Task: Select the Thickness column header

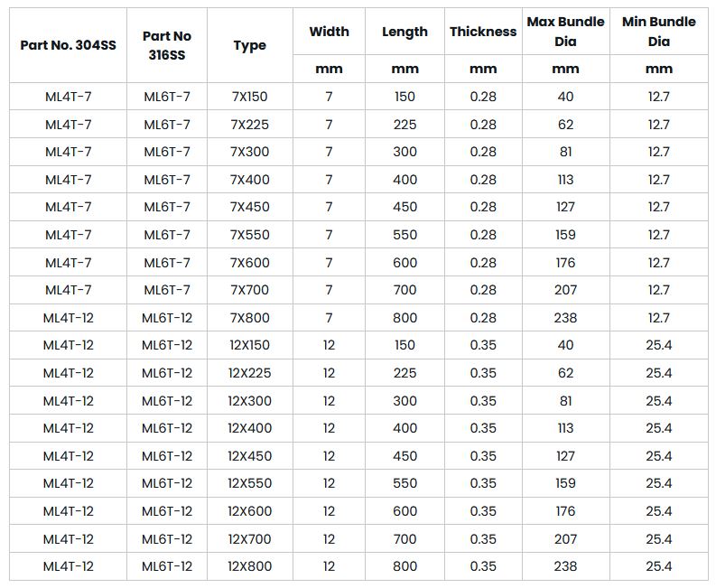Action: coord(483,32)
